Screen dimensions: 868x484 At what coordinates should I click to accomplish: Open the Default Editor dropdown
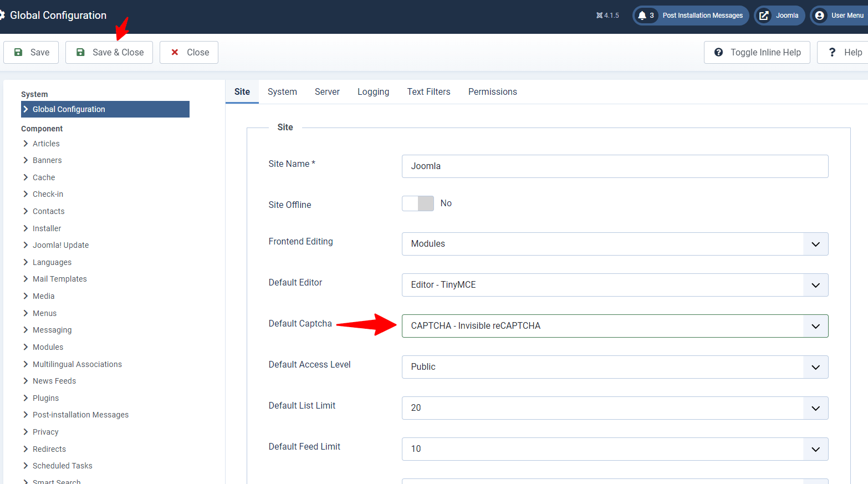615,285
